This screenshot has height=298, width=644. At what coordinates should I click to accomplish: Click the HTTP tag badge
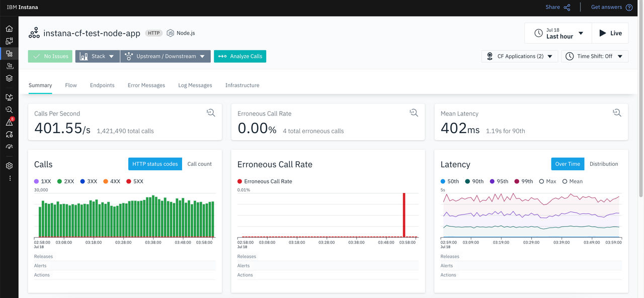(x=153, y=33)
